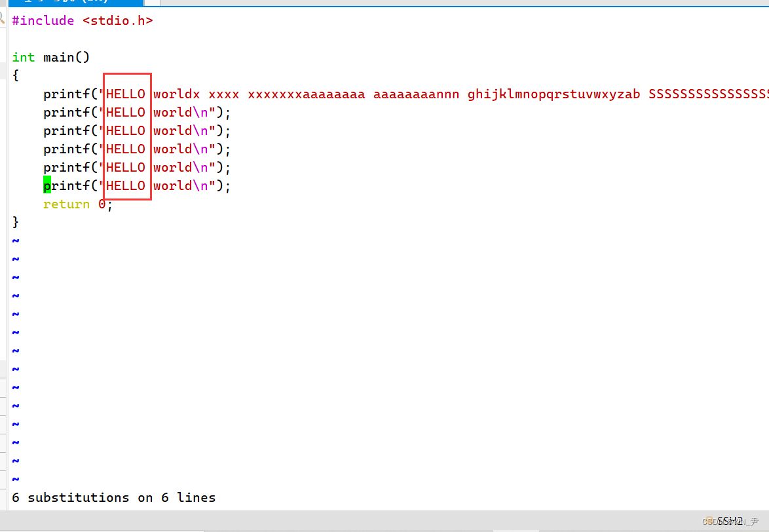Image resolution: width=769 pixels, height=532 pixels.
Task: Click the "6 substitutions on 6 lines" message
Action: click(x=113, y=498)
